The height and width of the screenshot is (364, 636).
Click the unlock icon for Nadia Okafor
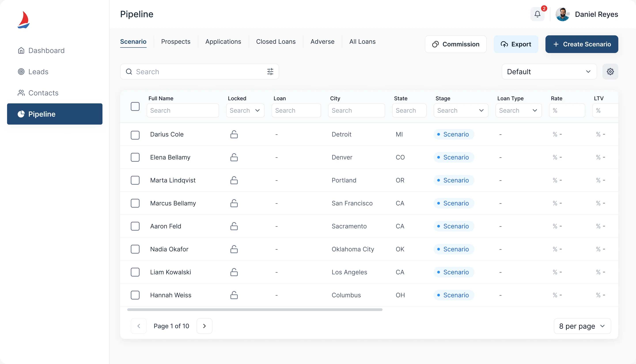234,249
